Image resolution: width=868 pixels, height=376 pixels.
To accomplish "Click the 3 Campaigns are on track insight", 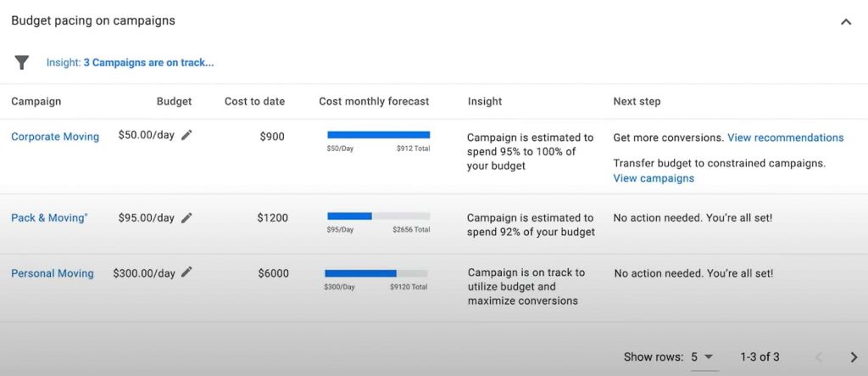I will click(148, 63).
